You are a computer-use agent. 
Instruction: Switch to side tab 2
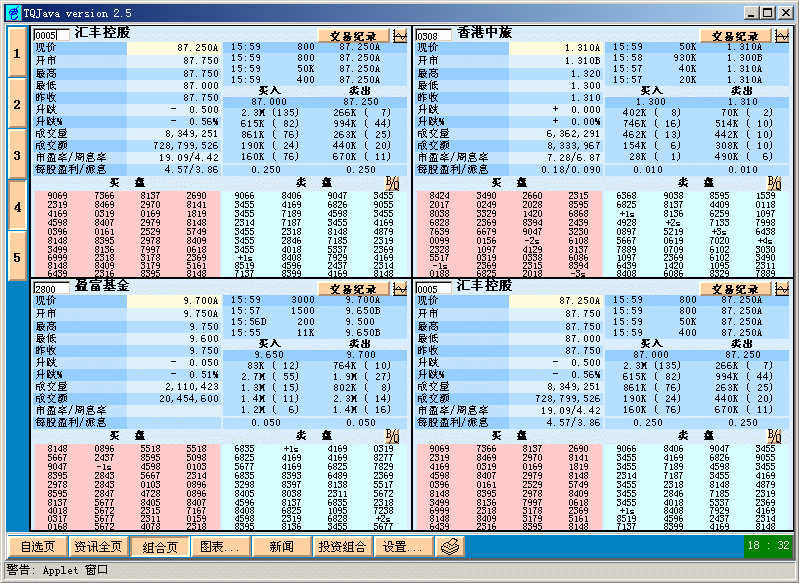click(x=17, y=104)
